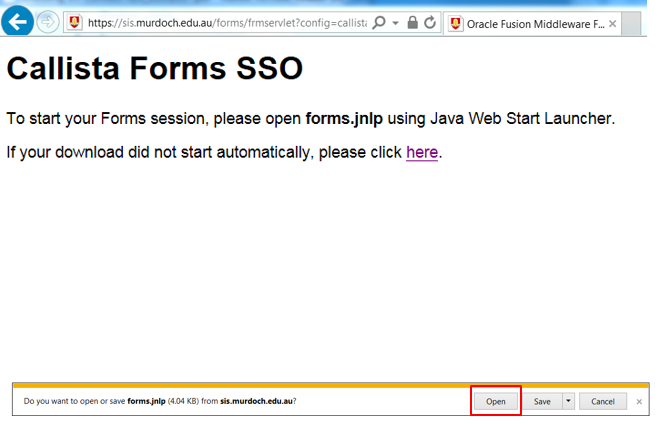Dismiss the download notification bar
The width and height of the screenshot is (661, 425).
[x=639, y=401]
